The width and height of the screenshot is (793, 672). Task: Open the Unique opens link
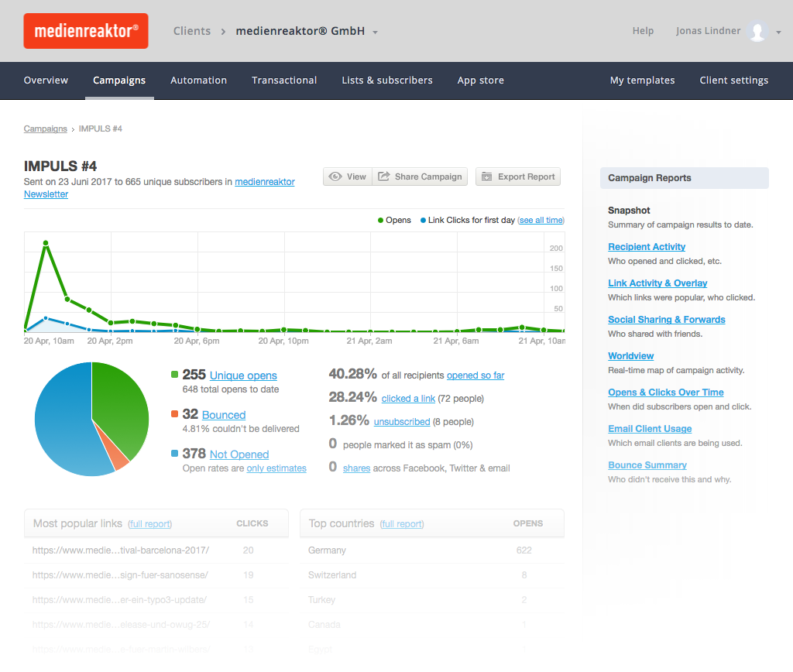coord(243,375)
